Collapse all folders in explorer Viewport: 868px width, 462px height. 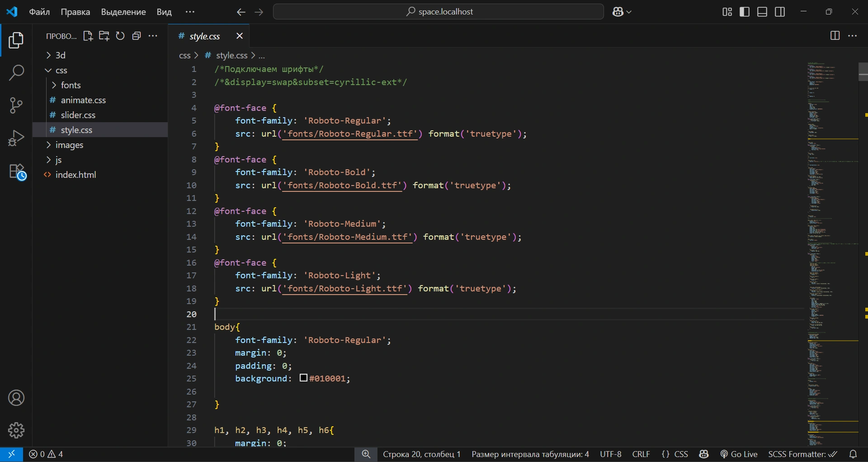(137, 36)
